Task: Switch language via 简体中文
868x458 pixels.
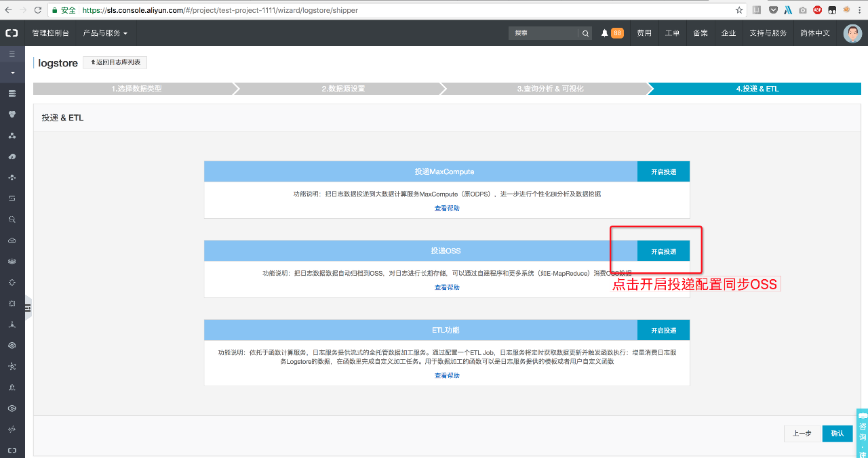Action: (x=815, y=33)
